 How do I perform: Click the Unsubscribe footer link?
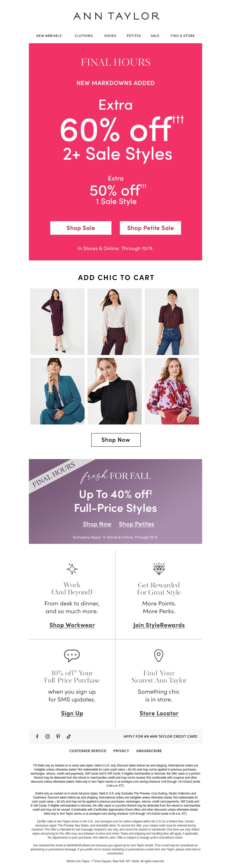point(149,751)
